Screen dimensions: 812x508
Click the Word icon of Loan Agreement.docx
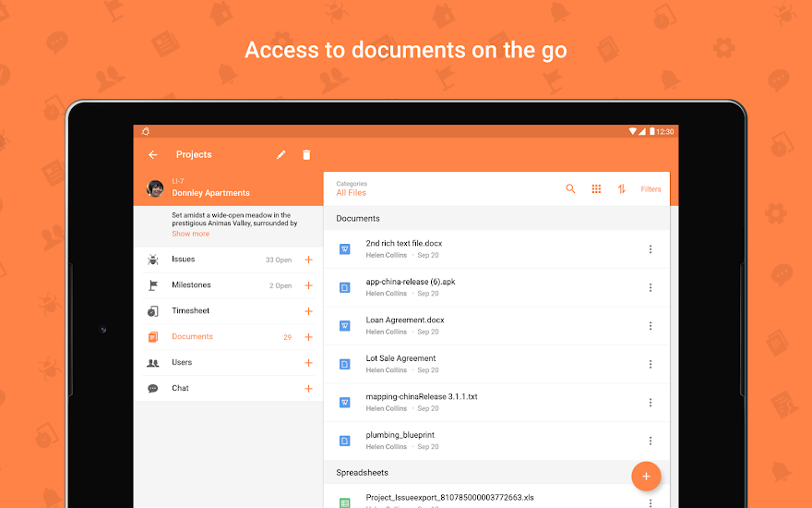click(x=344, y=326)
